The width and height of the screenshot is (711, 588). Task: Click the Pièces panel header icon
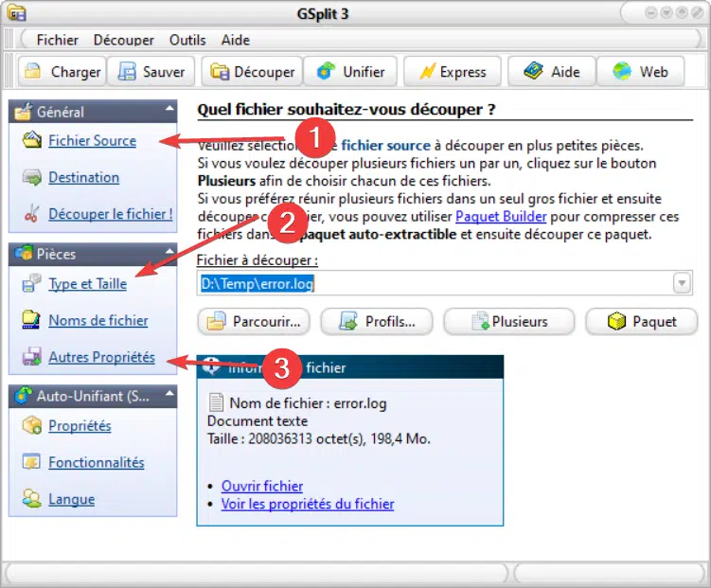click(x=24, y=253)
